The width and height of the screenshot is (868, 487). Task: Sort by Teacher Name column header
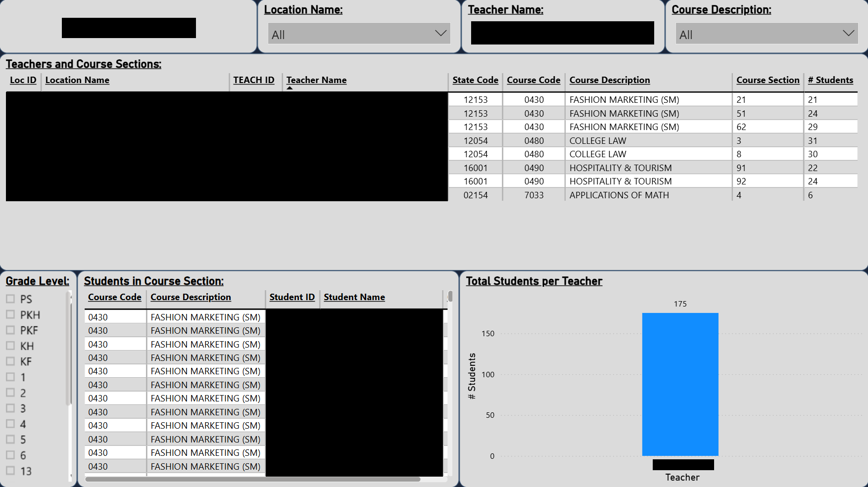click(x=316, y=80)
